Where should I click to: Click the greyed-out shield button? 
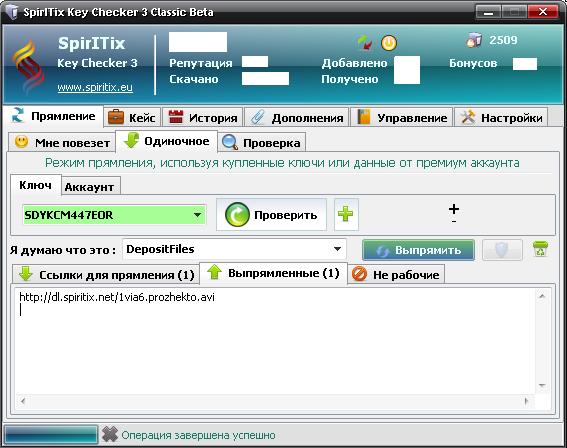click(x=502, y=250)
